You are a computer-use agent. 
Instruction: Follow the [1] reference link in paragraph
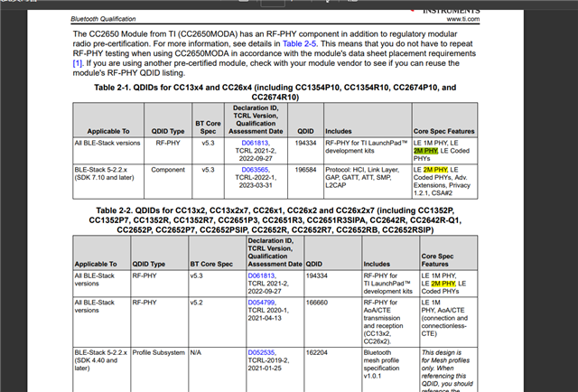click(x=77, y=63)
